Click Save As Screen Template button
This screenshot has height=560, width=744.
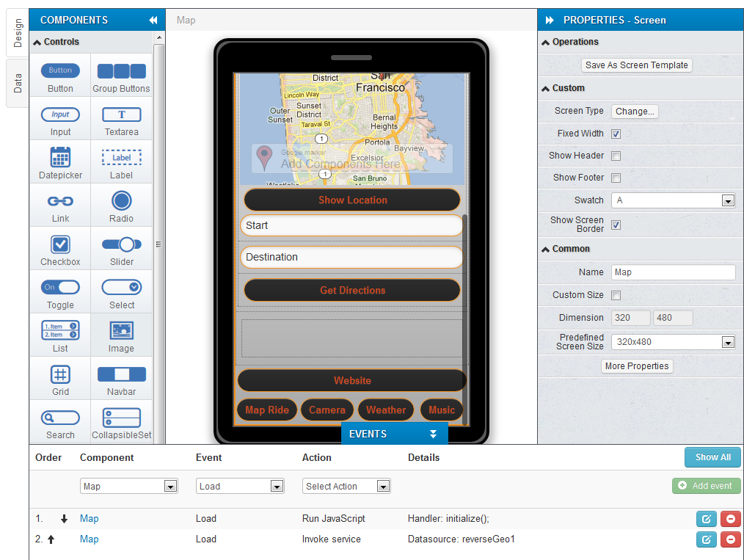coord(636,65)
